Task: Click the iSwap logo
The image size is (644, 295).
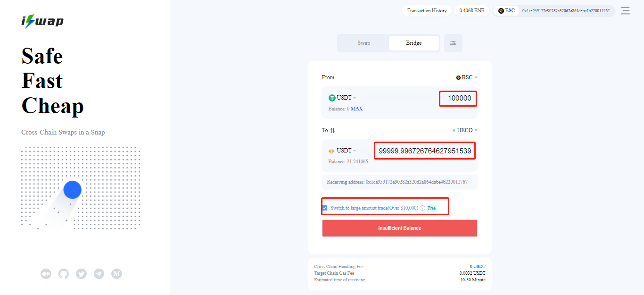Action: (x=42, y=21)
